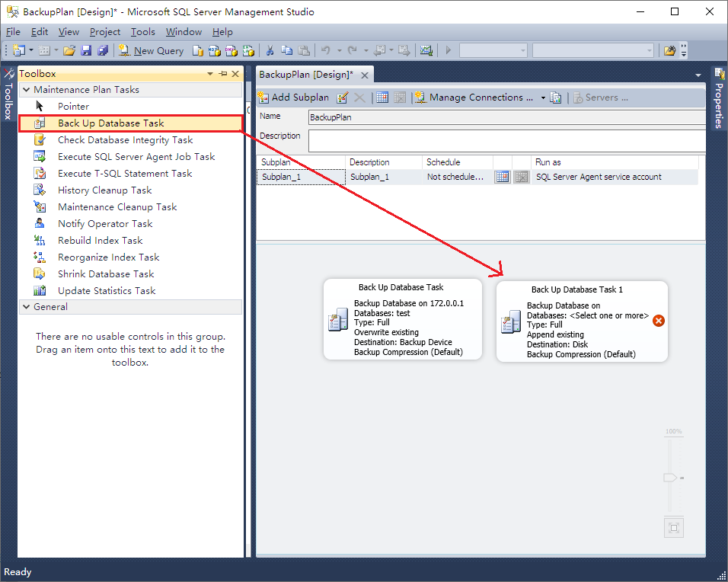Viewport: 728px width, 582px height.
Task: Click Analysis Services DMX Query icon
Action: (x=231, y=50)
